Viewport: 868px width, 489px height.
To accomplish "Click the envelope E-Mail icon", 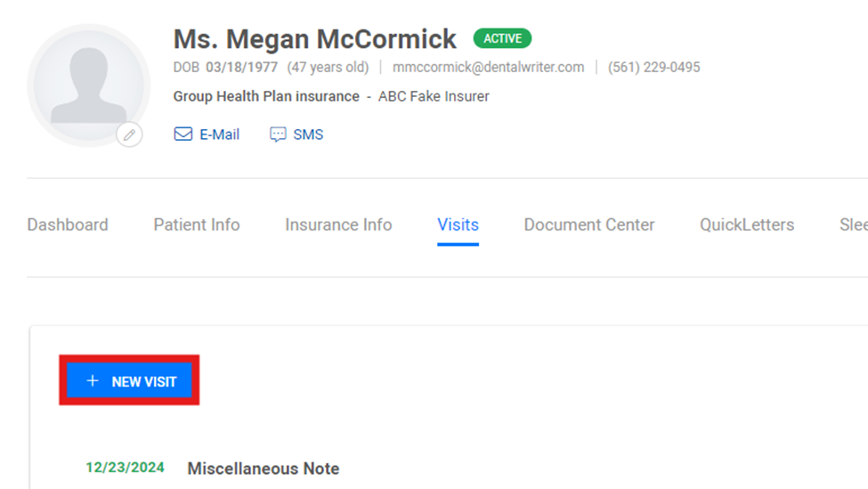I will (183, 134).
